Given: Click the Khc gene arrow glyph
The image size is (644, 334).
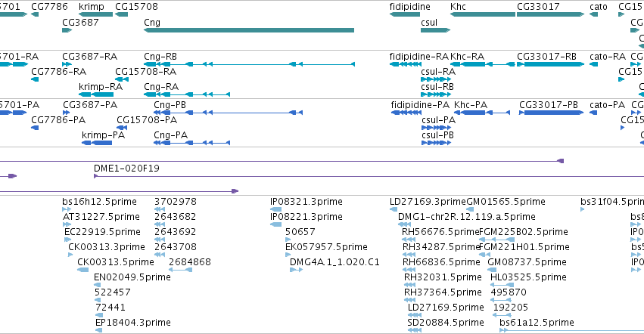Looking at the screenshot, I should click(483, 14).
